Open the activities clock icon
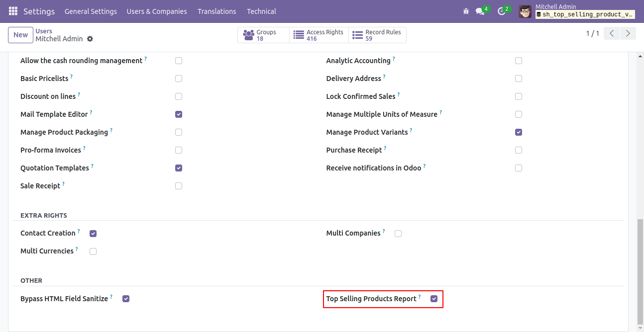The height and width of the screenshot is (332, 644). [x=502, y=11]
